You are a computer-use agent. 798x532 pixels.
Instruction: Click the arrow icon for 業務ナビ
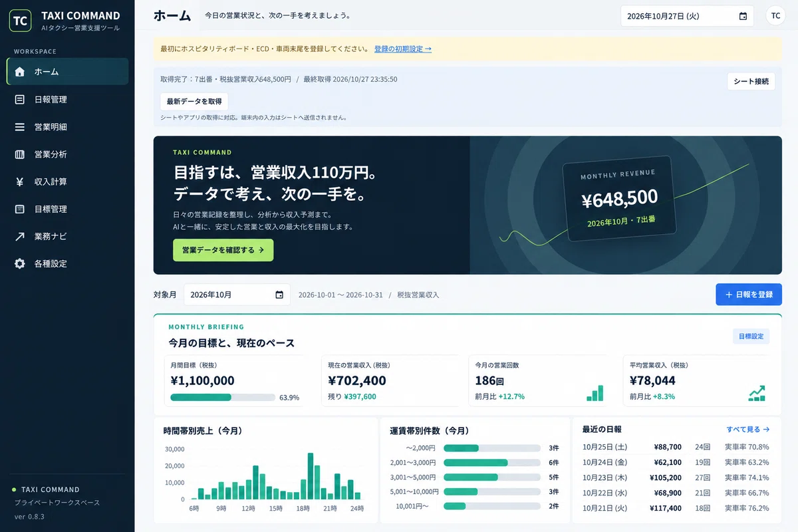coord(20,236)
